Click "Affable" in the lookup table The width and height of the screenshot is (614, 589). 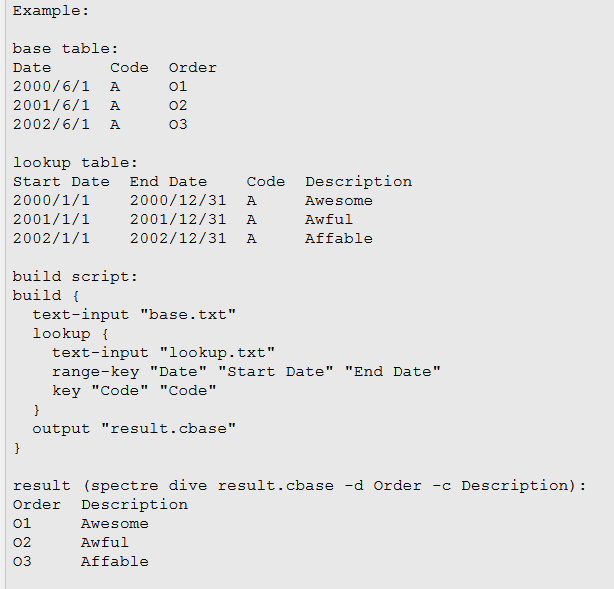pos(339,238)
